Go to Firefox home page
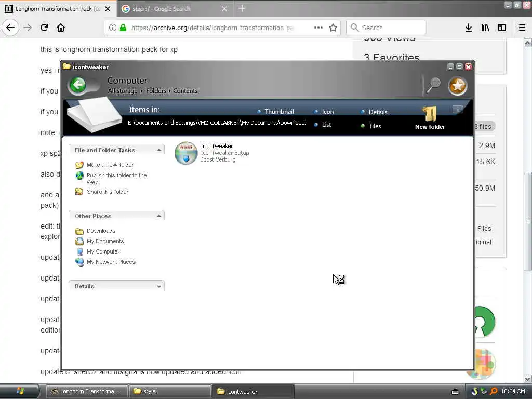Image resolution: width=532 pixels, height=399 pixels. (x=61, y=28)
